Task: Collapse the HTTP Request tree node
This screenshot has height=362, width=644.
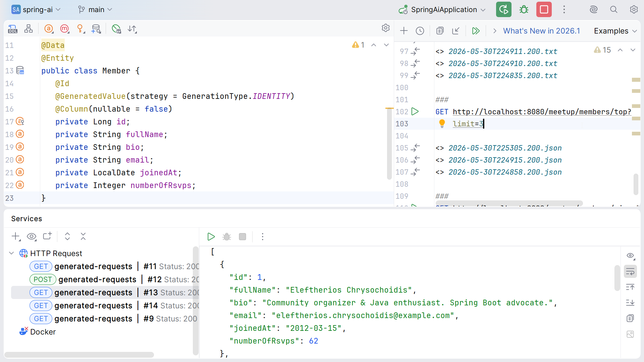Action: pyautogui.click(x=11, y=253)
